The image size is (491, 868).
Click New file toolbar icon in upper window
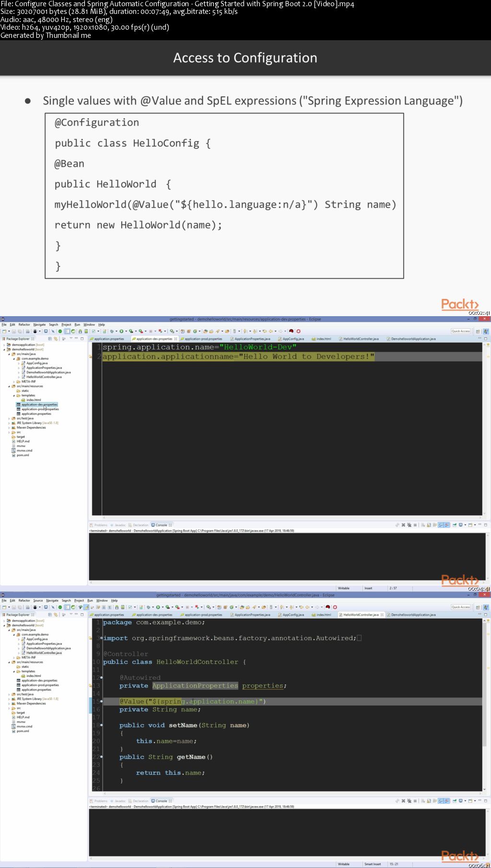4,331
